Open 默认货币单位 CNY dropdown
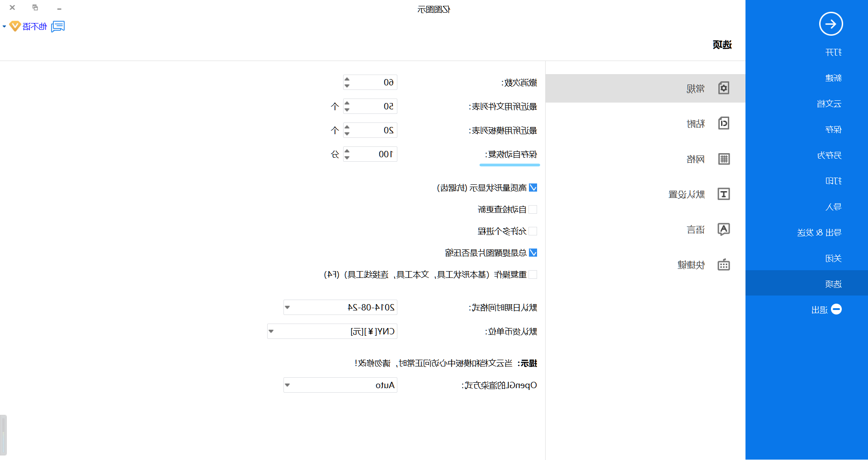The height and width of the screenshot is (460, 868). tap(332, 331)
